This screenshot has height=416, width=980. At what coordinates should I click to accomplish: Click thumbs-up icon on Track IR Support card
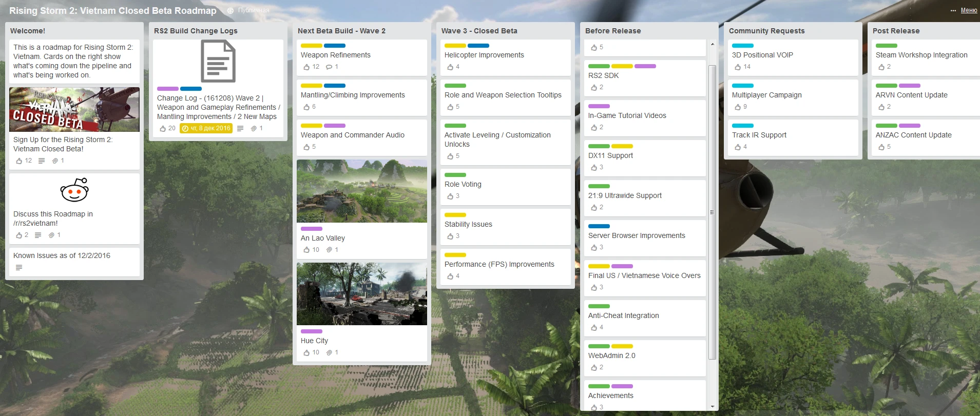(738, 147)
